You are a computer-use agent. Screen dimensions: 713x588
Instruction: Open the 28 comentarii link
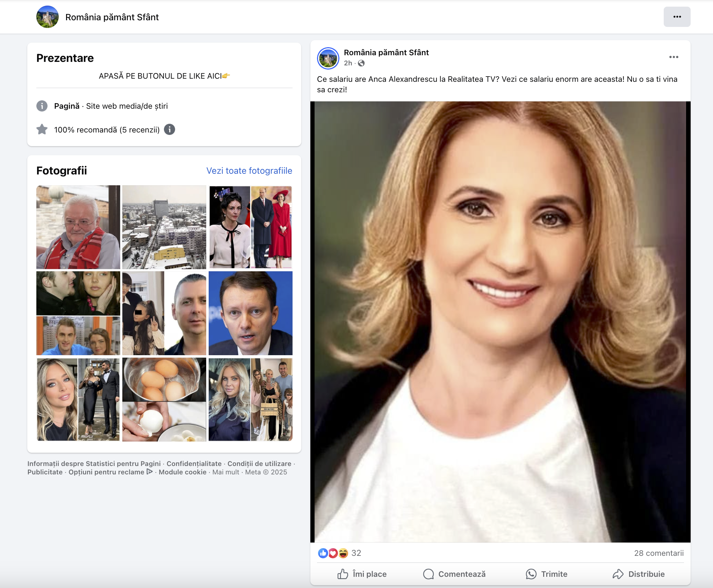pos(658,553)
